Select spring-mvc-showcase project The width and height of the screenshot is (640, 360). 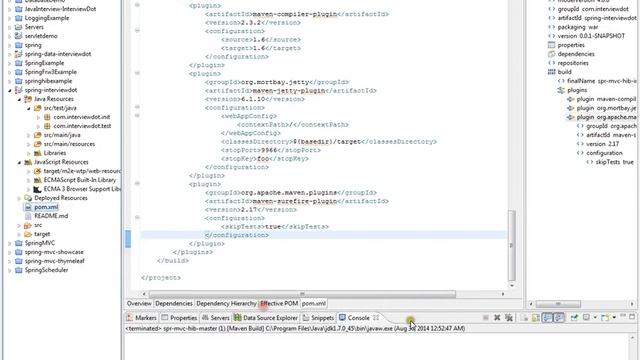pos(54,252)
